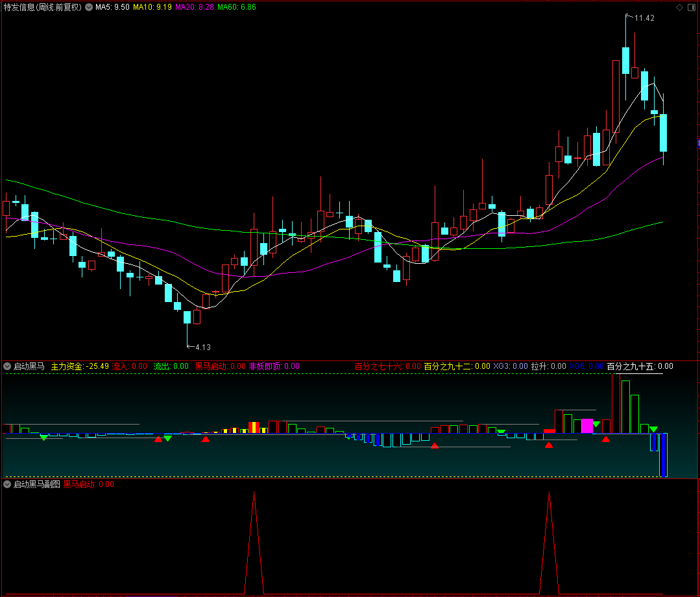
Task: Click the rightmost red up-triangle buy marker
Action: pyautogui.click(x=606, y=439)
